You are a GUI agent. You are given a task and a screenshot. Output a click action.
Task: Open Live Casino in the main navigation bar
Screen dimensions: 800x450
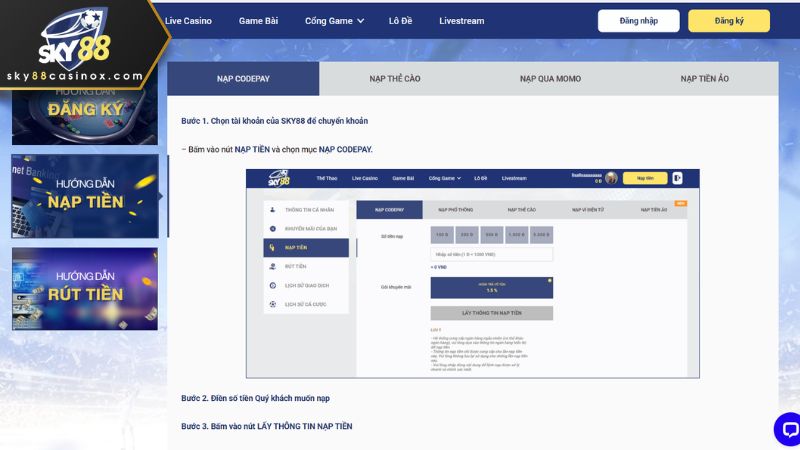(x=188, y=21)
